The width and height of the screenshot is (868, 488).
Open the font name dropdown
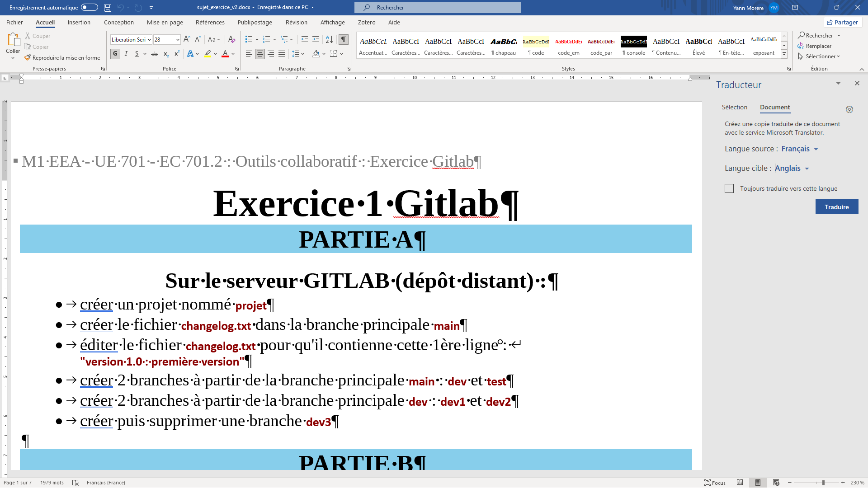click(150, 40)
